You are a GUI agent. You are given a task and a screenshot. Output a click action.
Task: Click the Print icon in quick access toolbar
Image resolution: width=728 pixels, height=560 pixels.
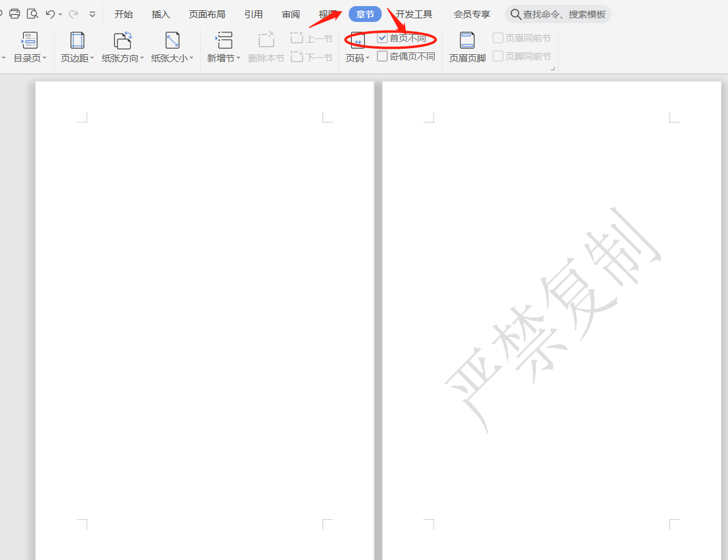coord(15,14)
